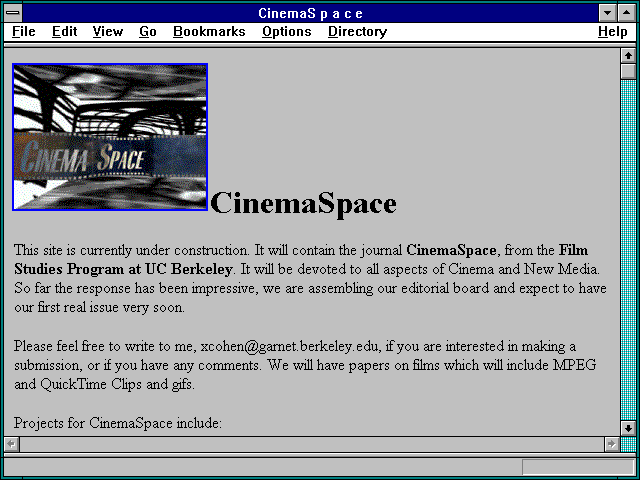Viewport: 640px width, 480px height.
Task: Click the horizontal scrollbar right arrow
Action: click(611, 444)
